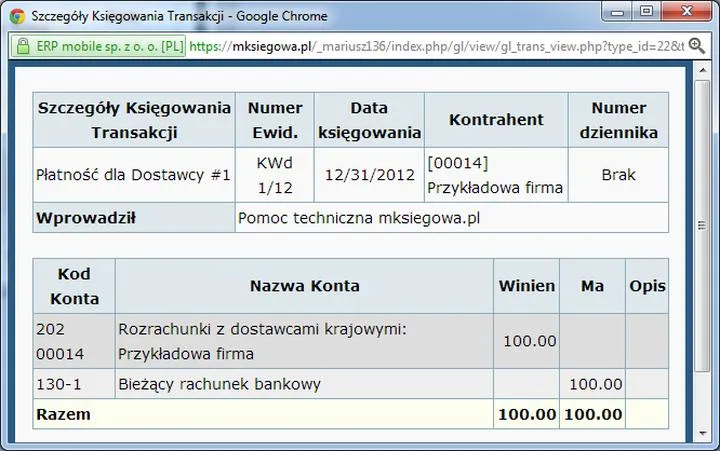The width and height of the screenshot is (720, 451).
Task: Click the 'Ma' column header
Action: click(592, 286)
